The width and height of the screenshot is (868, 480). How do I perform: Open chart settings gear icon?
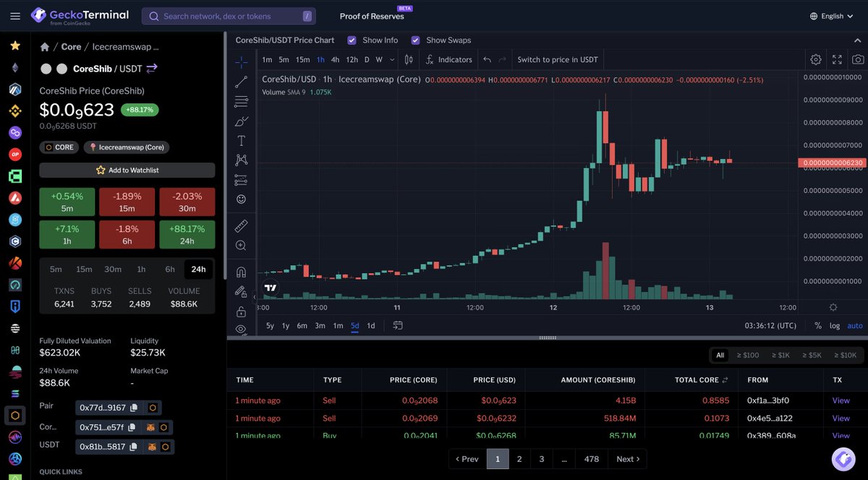816,59
